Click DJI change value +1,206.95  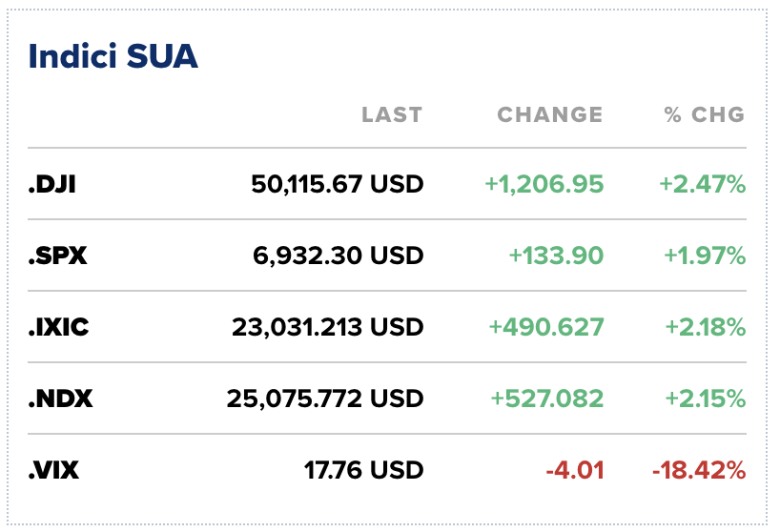click(544, 184)
